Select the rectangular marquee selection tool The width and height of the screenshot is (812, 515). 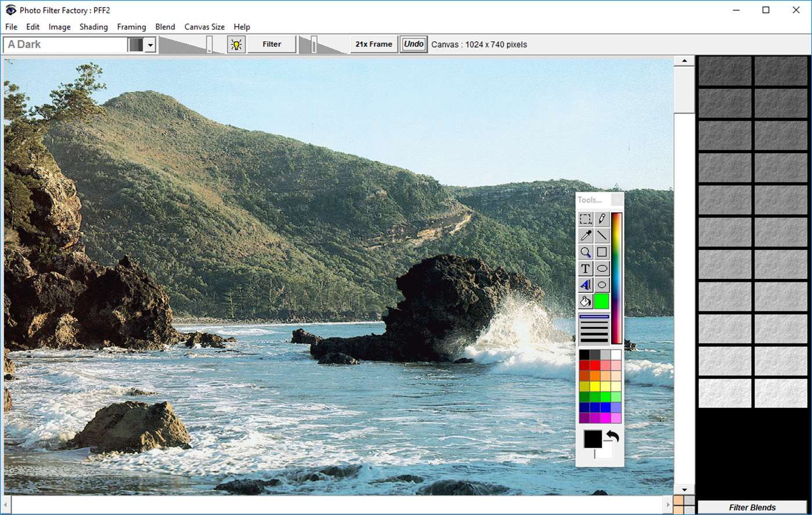[585, 219]
